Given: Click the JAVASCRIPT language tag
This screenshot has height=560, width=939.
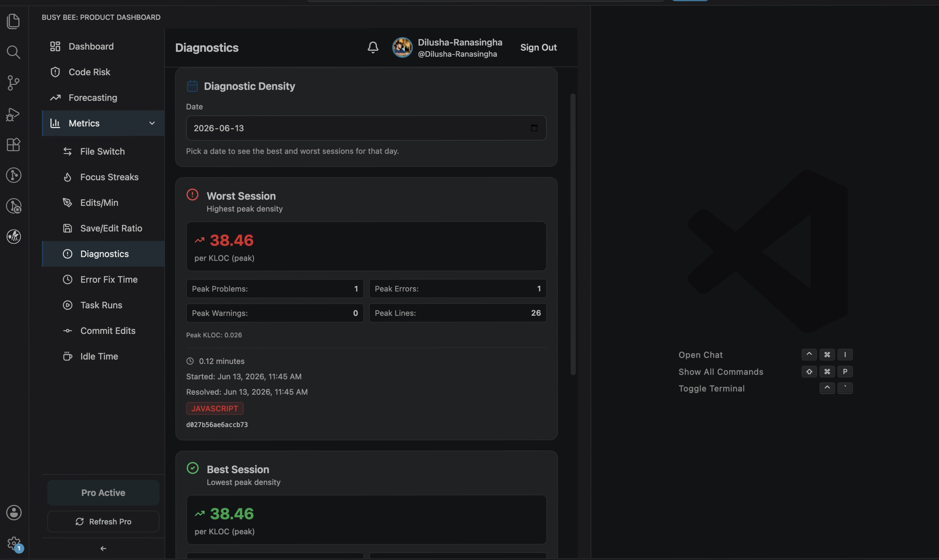Looking at the screenshot, I should click(x=214, y=408).
